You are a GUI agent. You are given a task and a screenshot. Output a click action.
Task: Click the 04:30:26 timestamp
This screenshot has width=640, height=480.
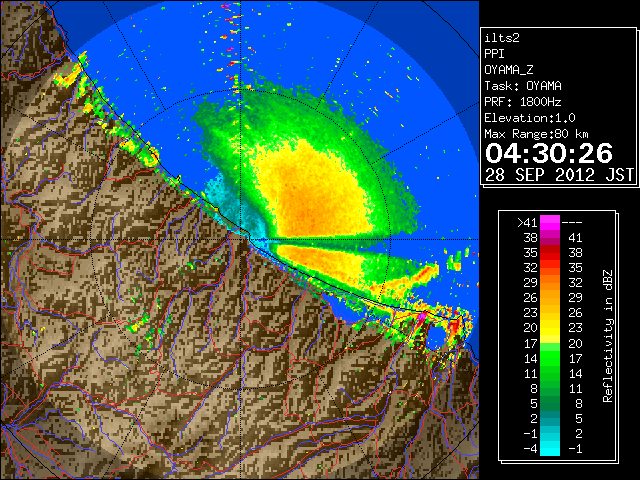click(x=549, y=153)
